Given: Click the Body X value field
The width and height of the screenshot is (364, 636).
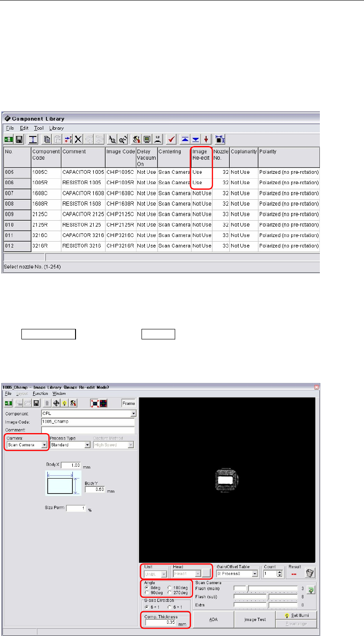Looking at the screenshot, I should [71, 465].
